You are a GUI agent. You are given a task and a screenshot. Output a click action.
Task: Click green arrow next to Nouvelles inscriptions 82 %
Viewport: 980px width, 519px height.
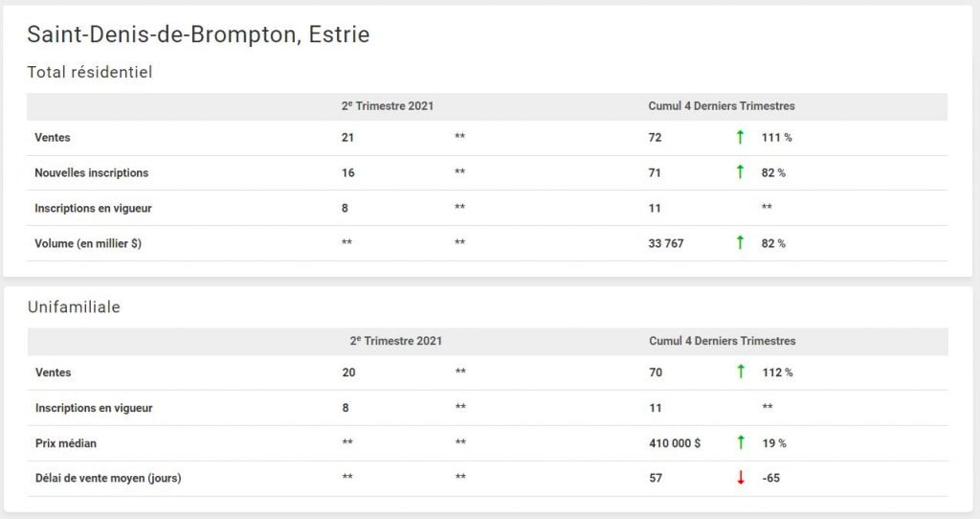pos(740,172)
